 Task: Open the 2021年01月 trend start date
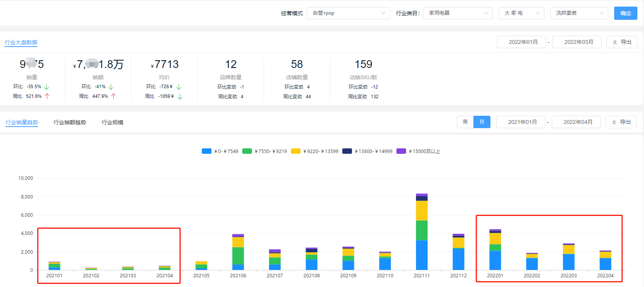coord(521,122)
